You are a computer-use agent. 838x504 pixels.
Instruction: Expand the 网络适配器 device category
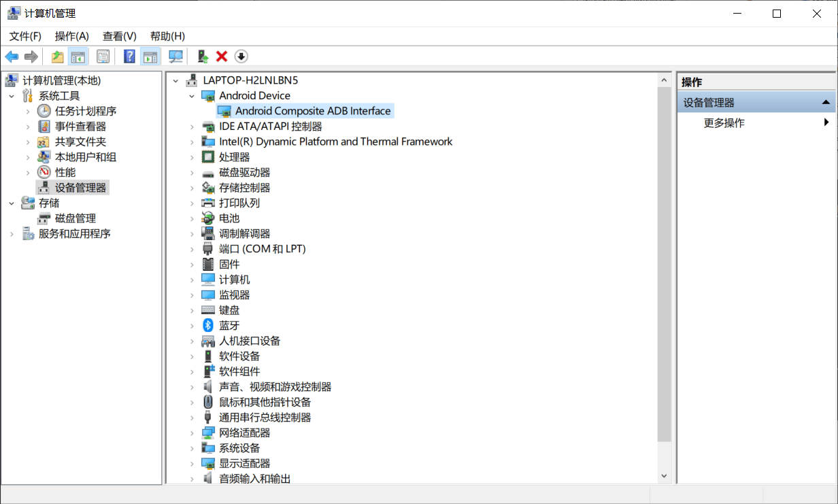pyautogui.click(x=192, y=433)
